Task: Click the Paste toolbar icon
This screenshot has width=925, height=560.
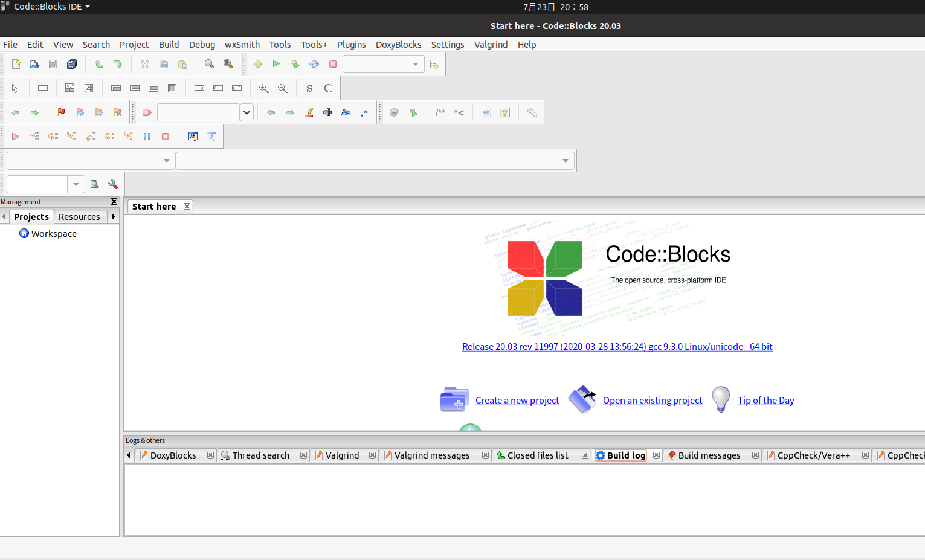Action: coord(182,64)
